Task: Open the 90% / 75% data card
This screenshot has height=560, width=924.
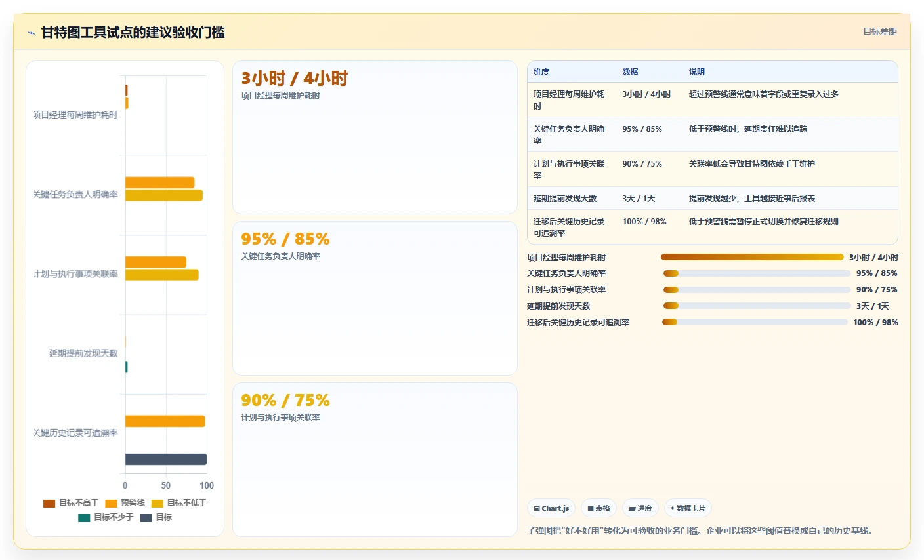Action: point(375,460)
